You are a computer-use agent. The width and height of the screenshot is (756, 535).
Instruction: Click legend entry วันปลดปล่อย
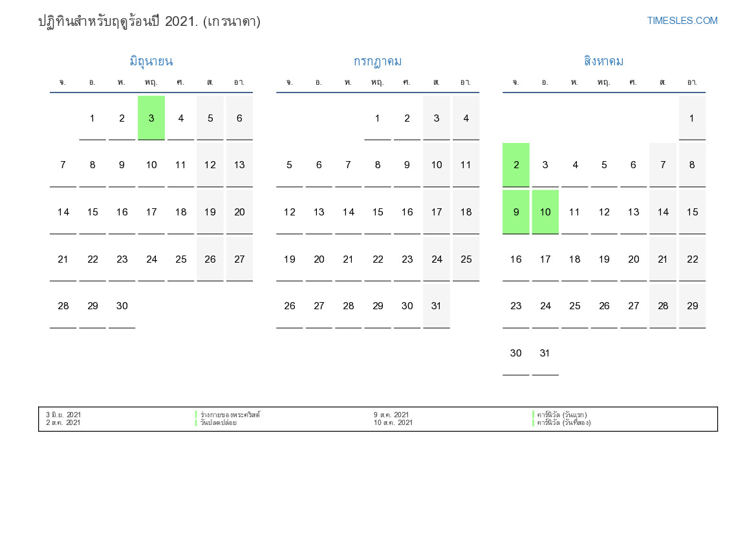219,422
